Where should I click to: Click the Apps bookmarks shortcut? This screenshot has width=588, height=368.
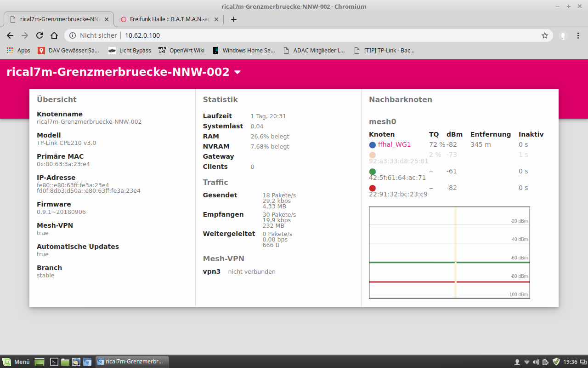(18, 51)
